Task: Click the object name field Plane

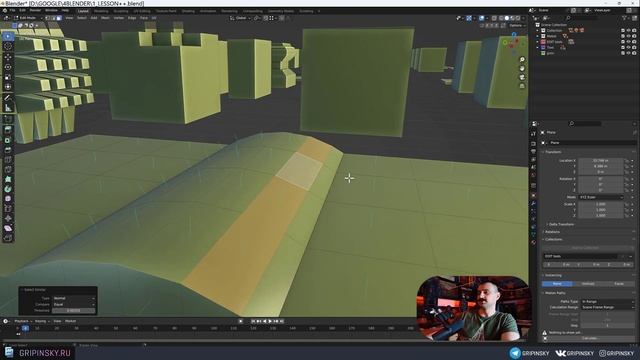Action: pos(587,142)
